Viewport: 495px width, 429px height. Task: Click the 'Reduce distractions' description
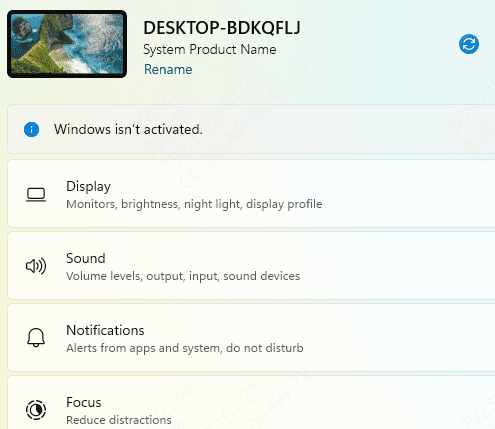(x=119, y=420)
